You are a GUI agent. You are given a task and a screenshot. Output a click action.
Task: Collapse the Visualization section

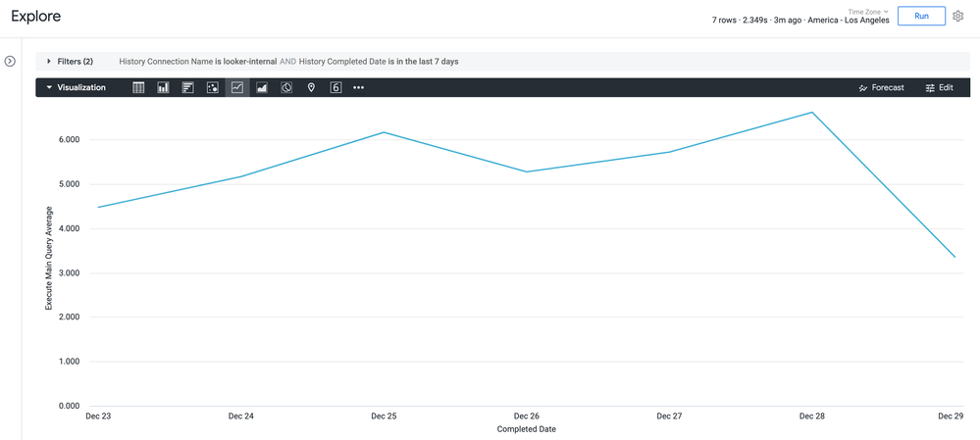49,88
